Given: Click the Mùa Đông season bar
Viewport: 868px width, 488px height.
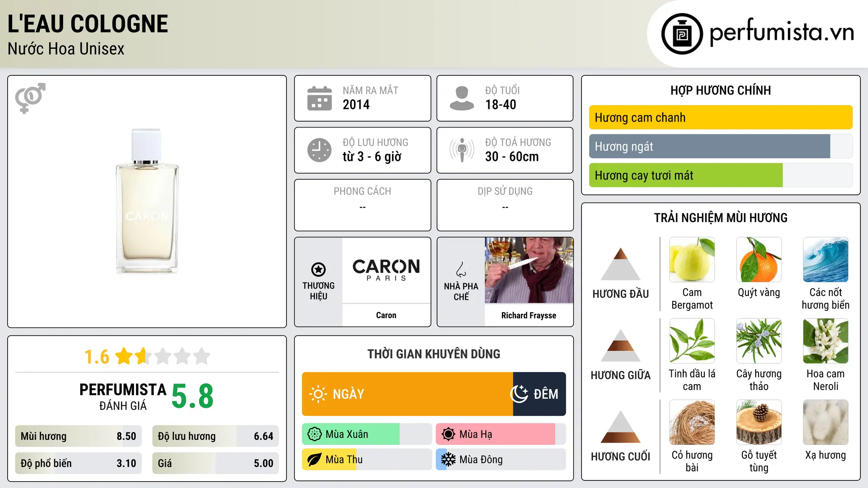Looking at the screenshot, I should point(501,460).
